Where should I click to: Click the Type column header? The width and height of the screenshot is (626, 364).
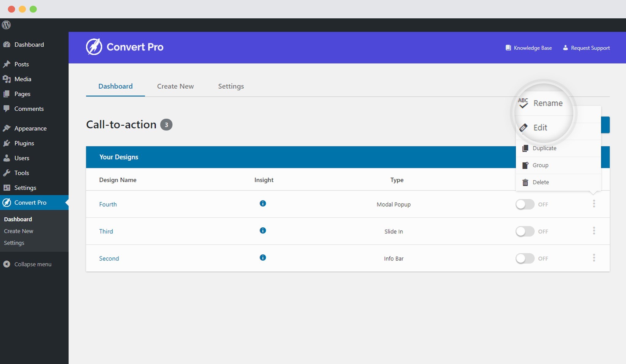coord(397,180)
